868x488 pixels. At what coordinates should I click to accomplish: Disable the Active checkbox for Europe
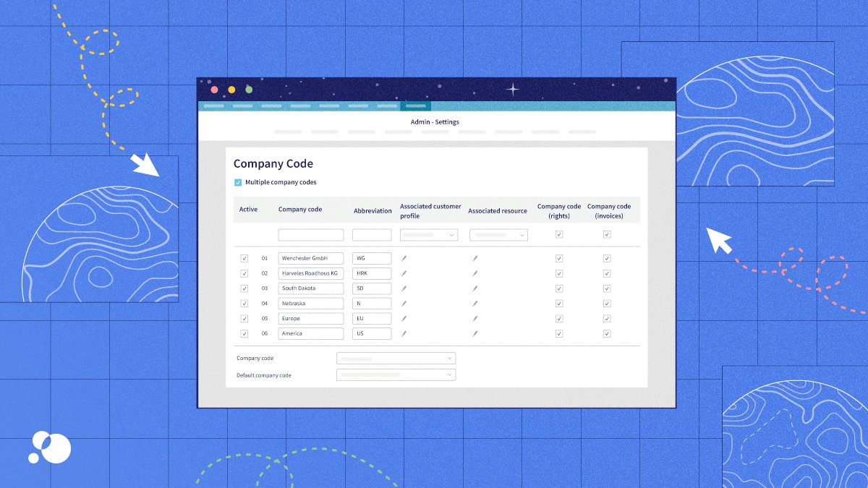(244, 318)
